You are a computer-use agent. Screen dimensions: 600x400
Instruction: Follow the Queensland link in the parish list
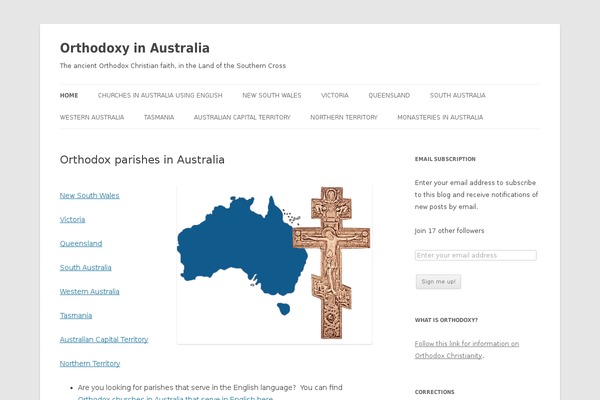81,243
